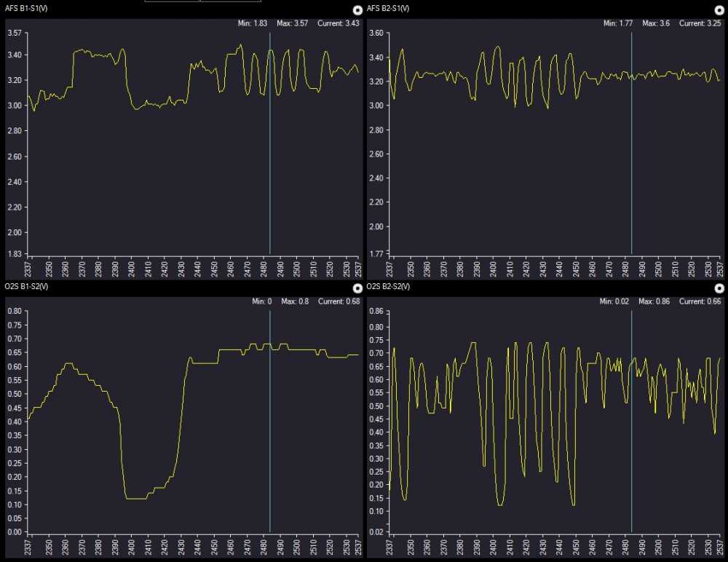Viewport: 728px width, 562px height.
Task: Select the AFS B2-S1(V) graph title
Action: click(388, 8)
